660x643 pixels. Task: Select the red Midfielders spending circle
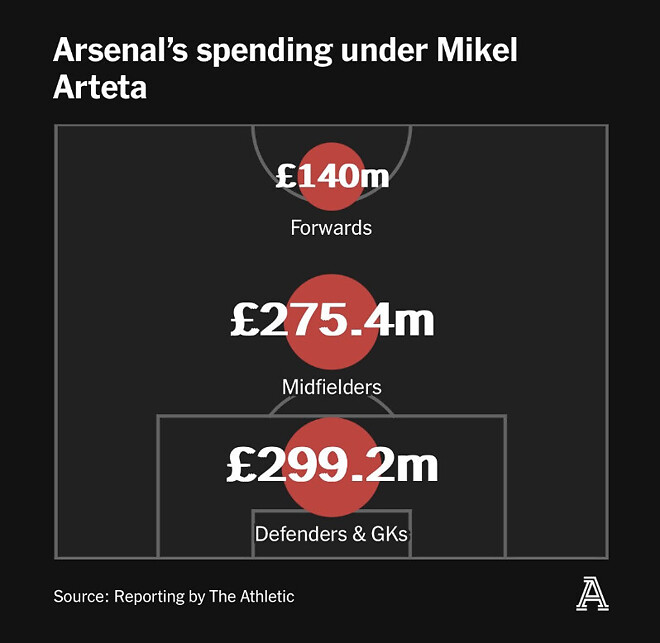click(332, 322)
